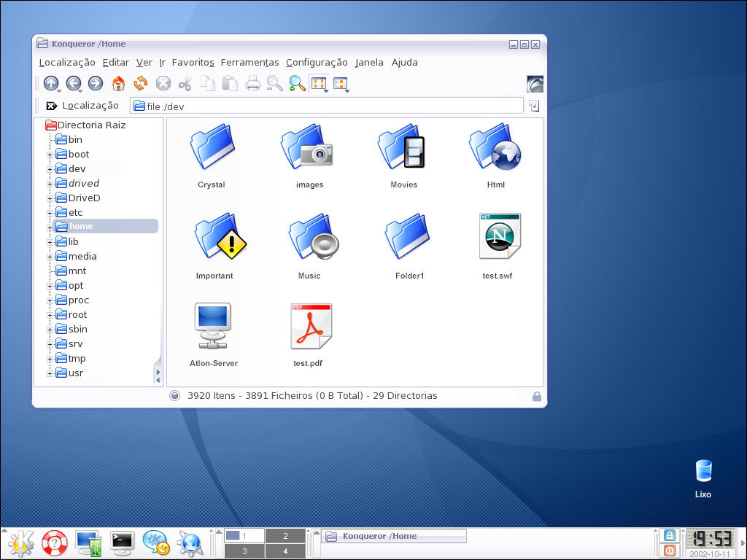Expand the drived tree node
The image size is (747, 560).
50,184
